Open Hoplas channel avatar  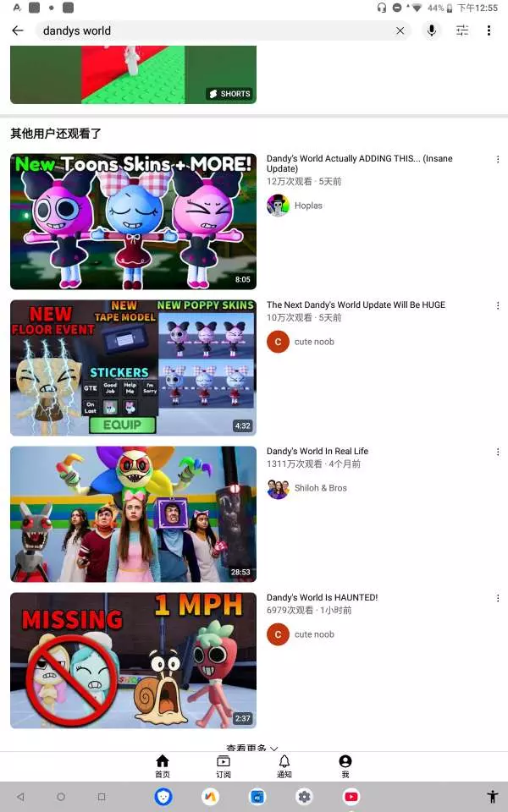(278, 206)
